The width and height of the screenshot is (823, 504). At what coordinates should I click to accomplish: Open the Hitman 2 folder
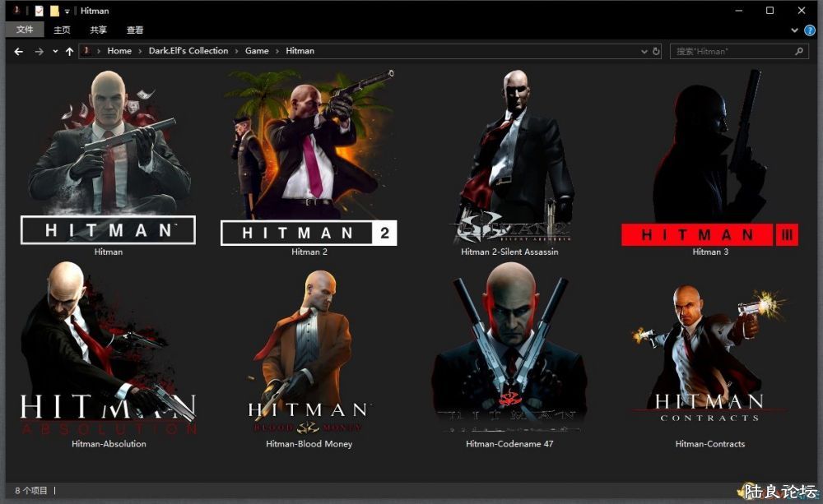tap(309, 156)
